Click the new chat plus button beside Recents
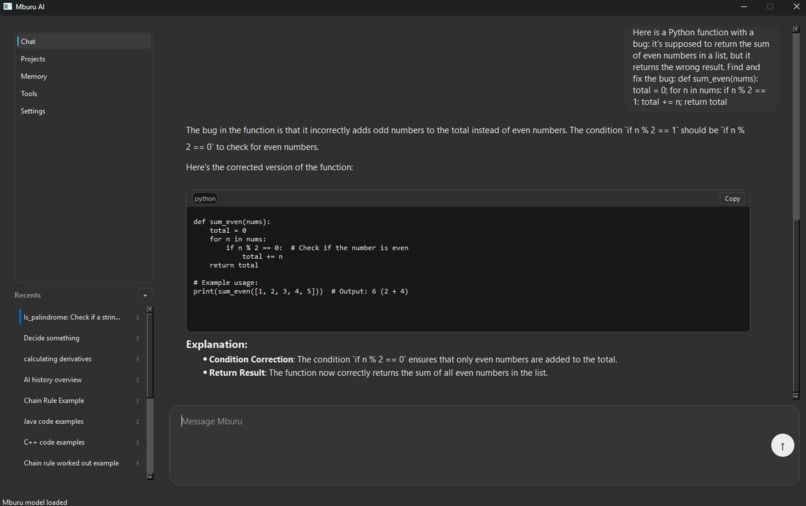The height and width of the screenshot is (506, 806). coord(145,295)
